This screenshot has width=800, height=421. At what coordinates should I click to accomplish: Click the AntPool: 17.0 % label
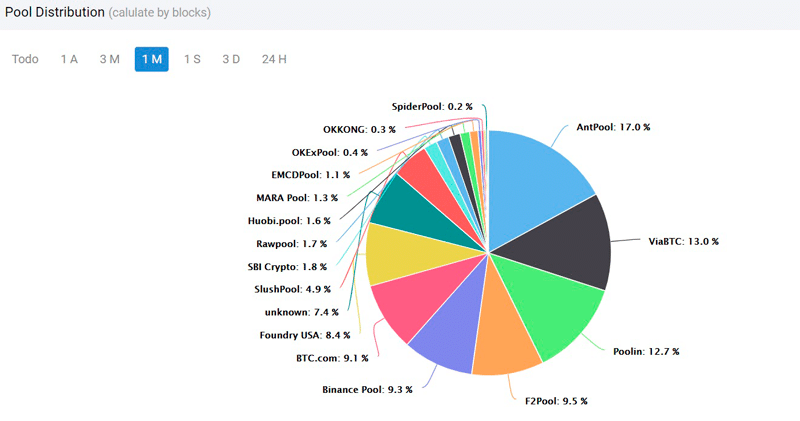(613, 127)
